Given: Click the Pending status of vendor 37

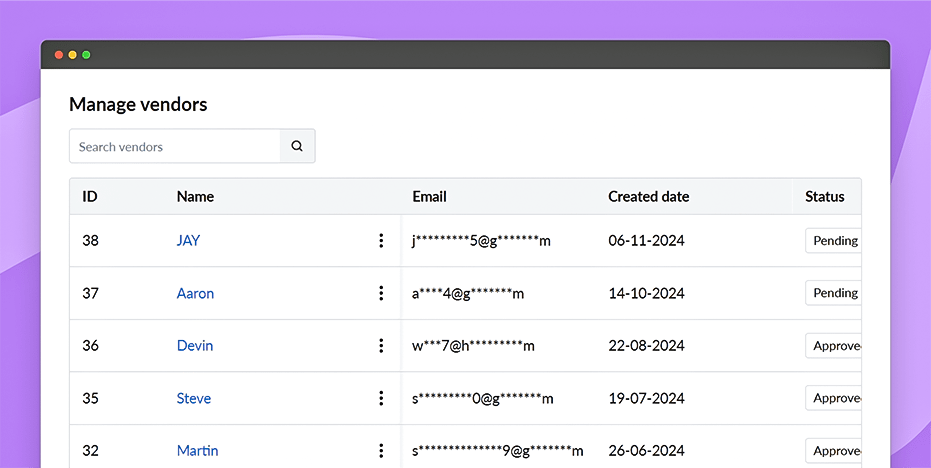Looking at the screenshot, I should [x=834, y=293].
